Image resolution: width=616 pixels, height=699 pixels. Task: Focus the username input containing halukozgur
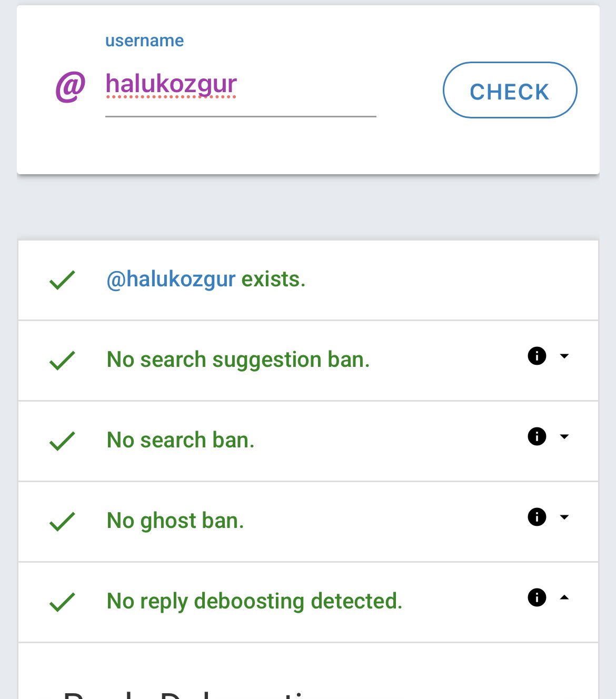pyautogui.click(x=240, y=85)
